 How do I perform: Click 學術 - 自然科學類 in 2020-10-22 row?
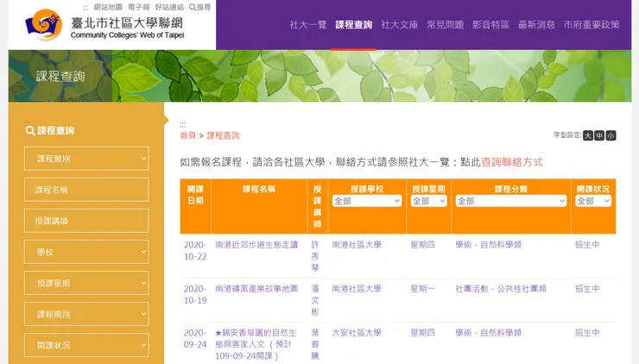coord(488,245)
